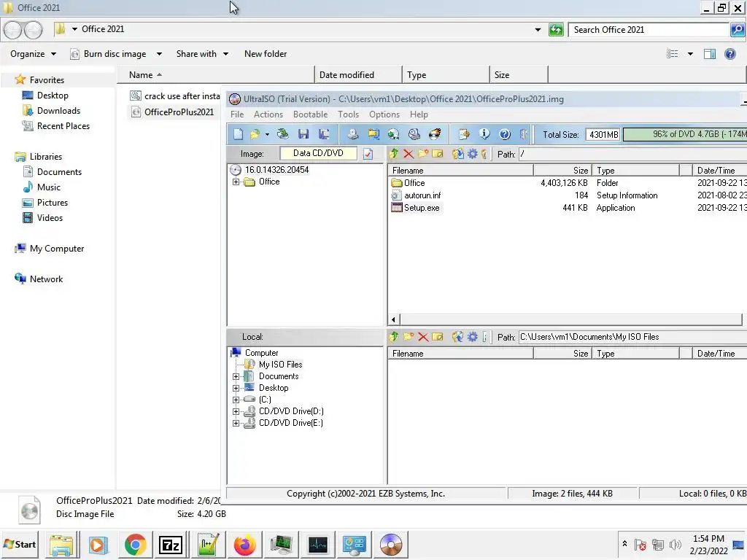This screenshot has width=747, height=560.
Task: Click the Open CD/DVD icon in UltraISO
Action: pos(282,134)
